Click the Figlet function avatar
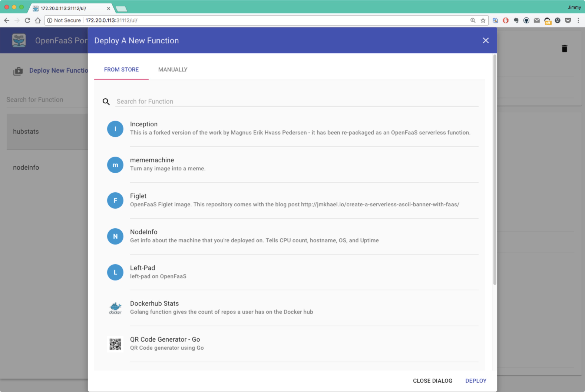Viewport: 585px width, 392px height. (115, 200)
